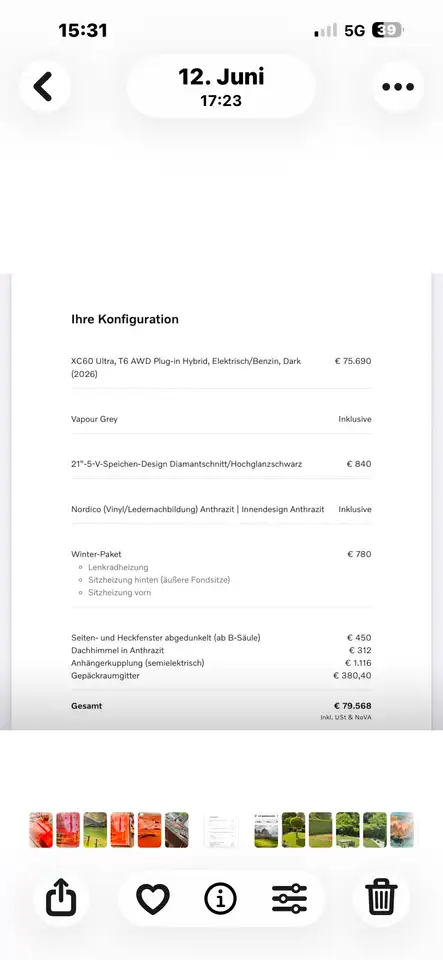Open the three-dot more options menu
Screen dimensions: 443x960
pyautogui.click(x=398, y=87)
